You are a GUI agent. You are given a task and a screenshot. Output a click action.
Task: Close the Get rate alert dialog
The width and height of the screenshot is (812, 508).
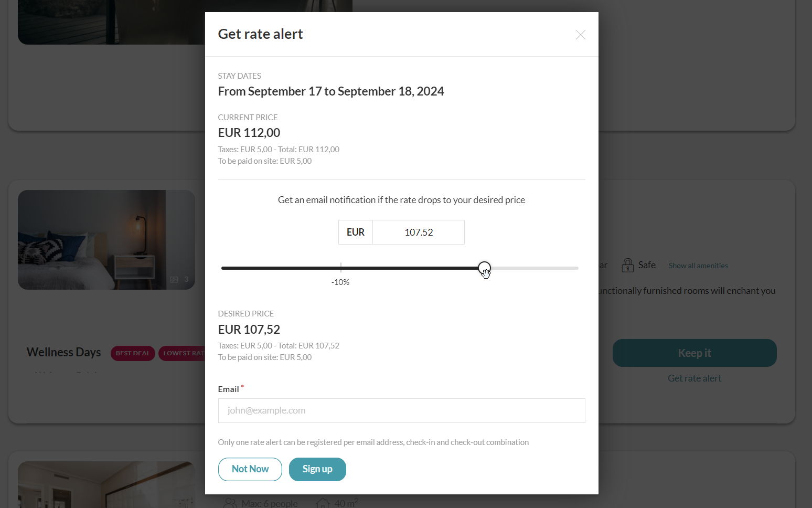coord(580,35)
